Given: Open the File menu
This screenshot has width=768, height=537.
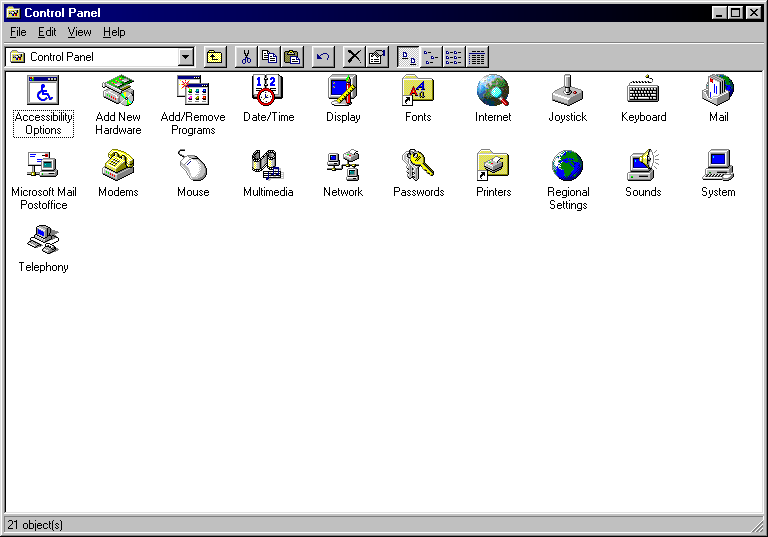Looking at the screenshot, I should [x=18, y=32].
